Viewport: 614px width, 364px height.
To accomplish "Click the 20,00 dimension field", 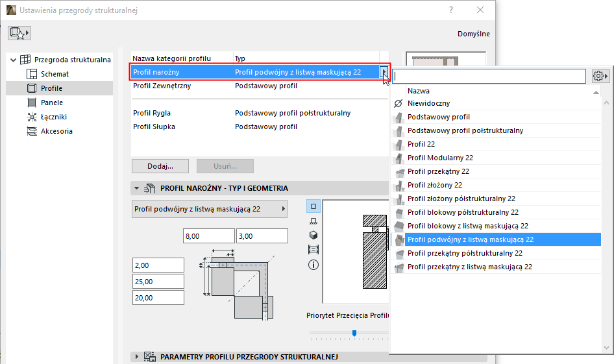I will [x=158, y=298].
